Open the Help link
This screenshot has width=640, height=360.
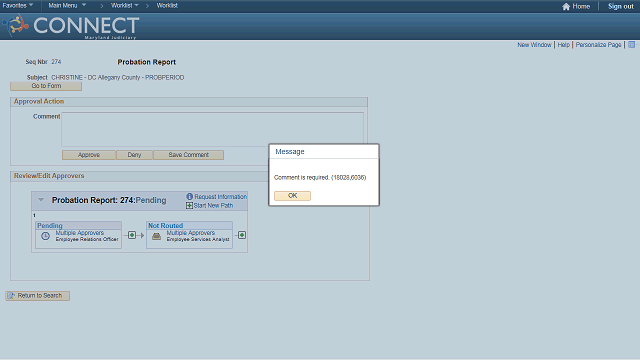[x=564, y=44]
